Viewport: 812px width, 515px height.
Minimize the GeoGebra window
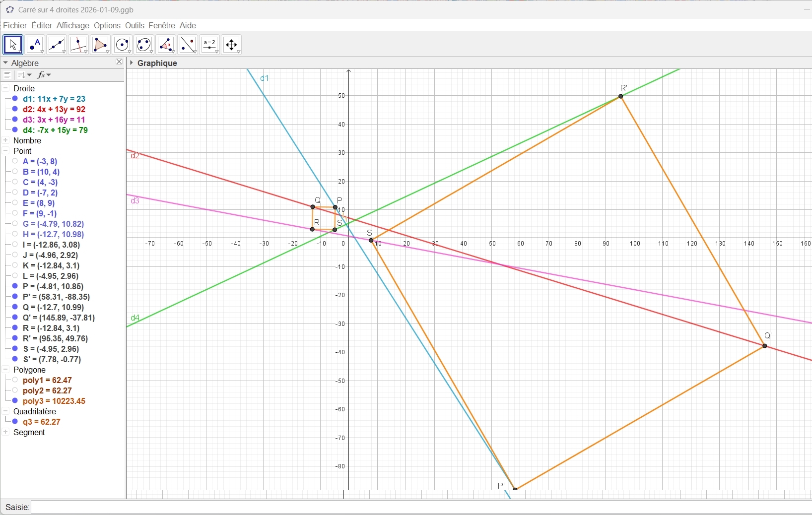[x=807, y=9]
